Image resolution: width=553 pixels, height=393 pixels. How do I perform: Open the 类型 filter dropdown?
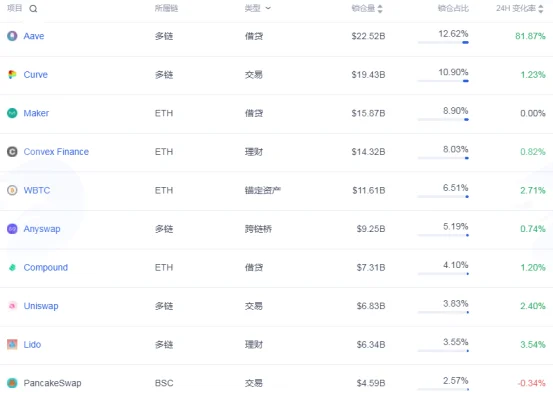coord(258,8)
